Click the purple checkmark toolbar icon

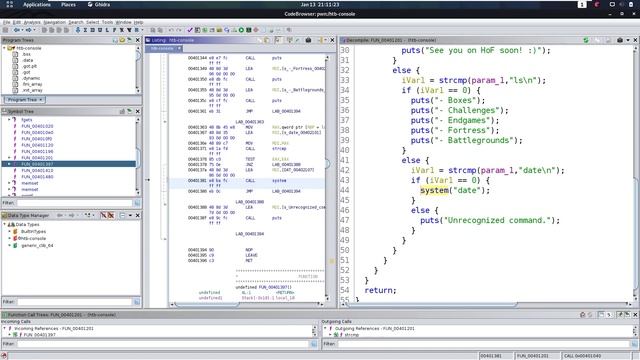tap(190, 30)
